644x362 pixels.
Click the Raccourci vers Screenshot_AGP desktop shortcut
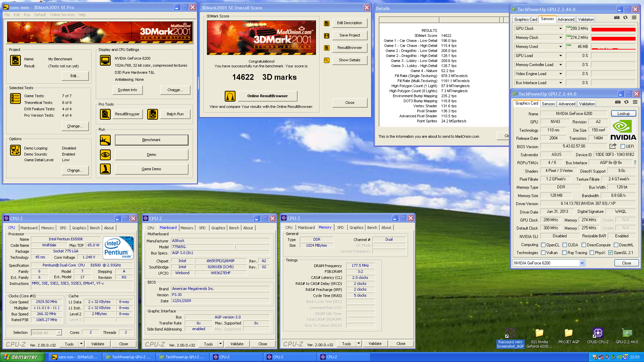coord(510,338)
